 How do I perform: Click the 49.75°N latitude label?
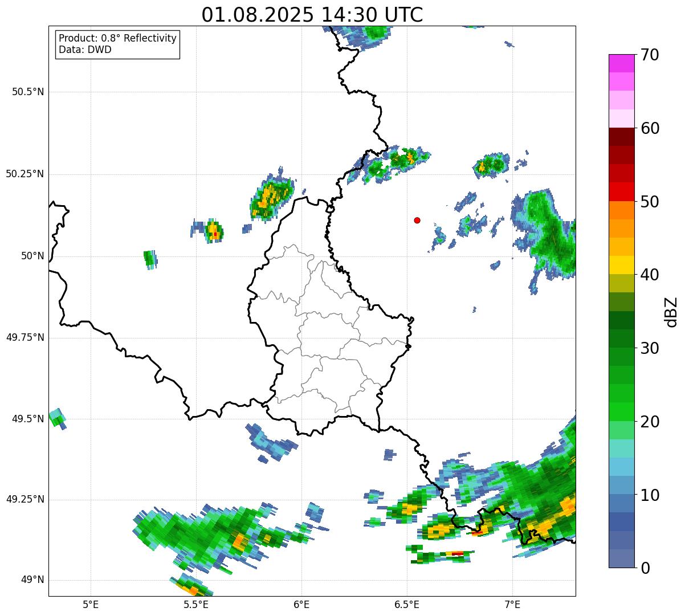(25, 337)
